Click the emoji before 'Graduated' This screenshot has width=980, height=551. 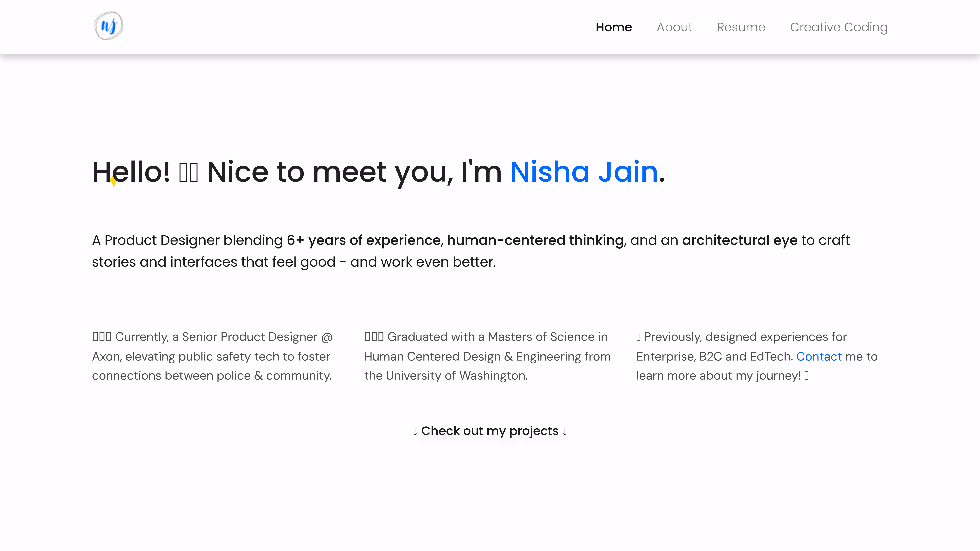pyautogui.click(x=374, y=337)
